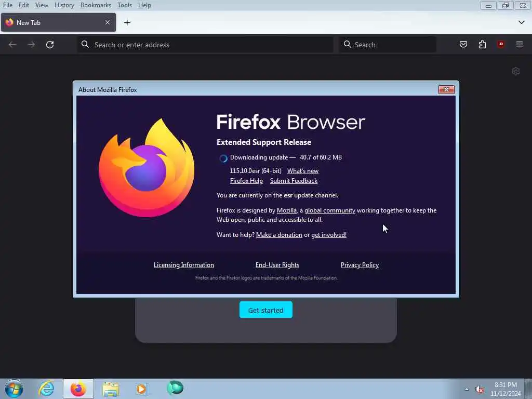This screenshot has height=399, width=532.
Task: Open the File menu
Action: click(x=7, y=5)
